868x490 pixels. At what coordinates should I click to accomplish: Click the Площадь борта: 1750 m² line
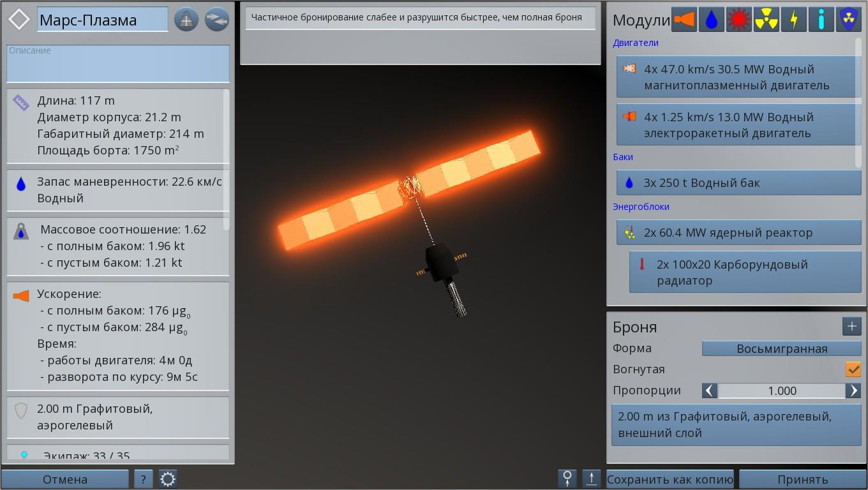(x=108, y=151)
